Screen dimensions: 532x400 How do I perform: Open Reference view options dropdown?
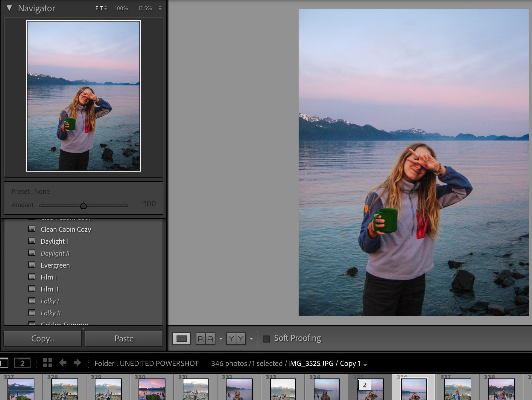coord(221,339)
